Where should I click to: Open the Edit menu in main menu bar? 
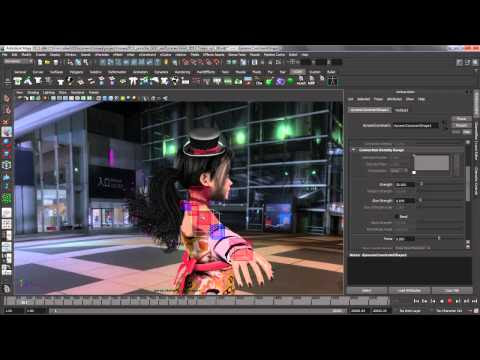pyautogui.click(x=15, y=55)
